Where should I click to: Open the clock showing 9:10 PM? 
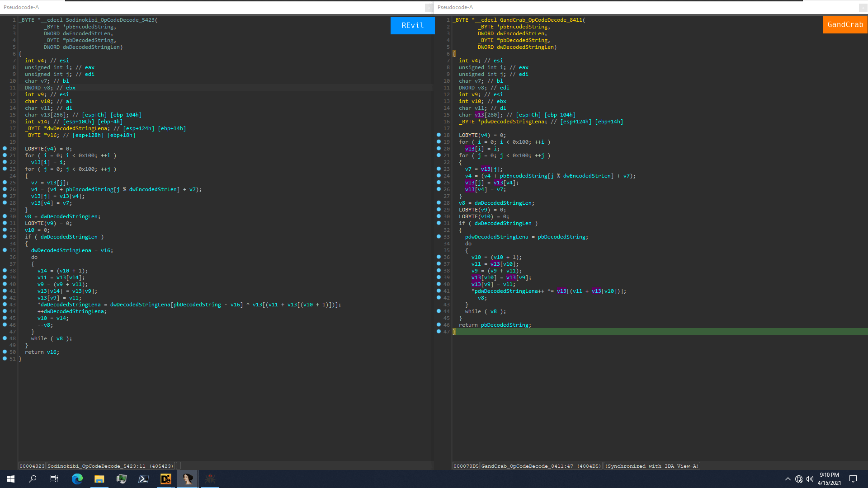(x=829, y=479)
